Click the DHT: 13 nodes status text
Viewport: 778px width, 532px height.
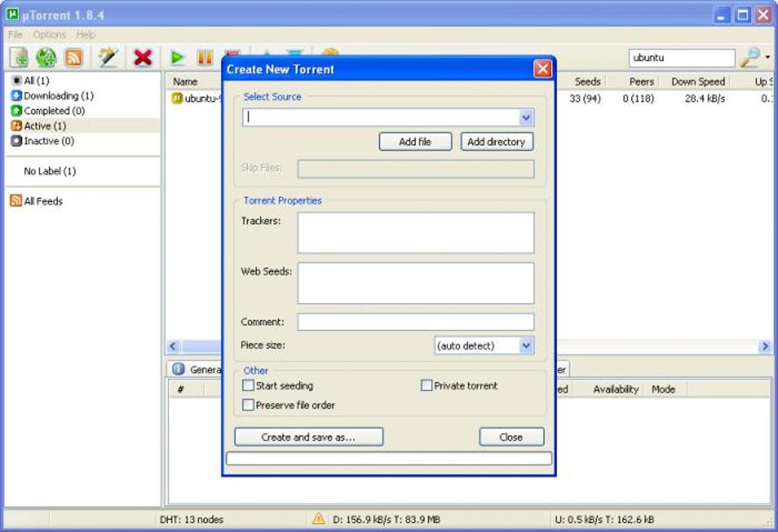pyautogui.click(x=191, y=519)
